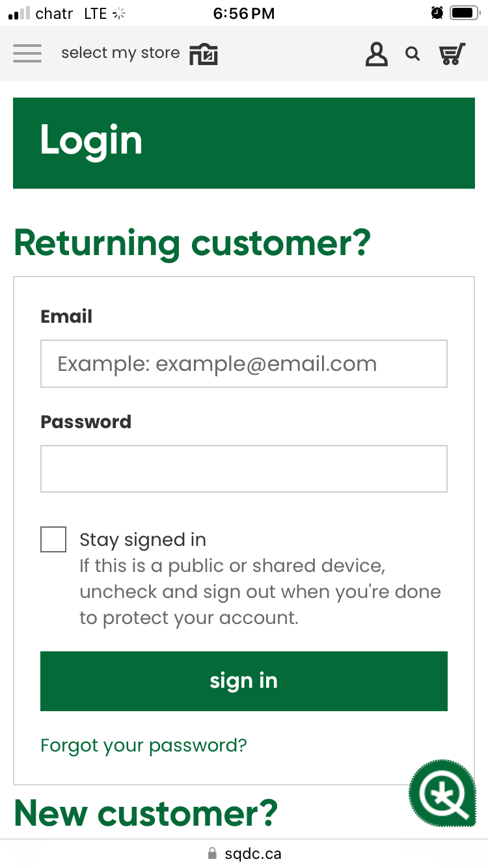Tap the sqdc.ca address bar
Image resolution: width=488 pixels, height=868 pixels.
click(252, 854)
